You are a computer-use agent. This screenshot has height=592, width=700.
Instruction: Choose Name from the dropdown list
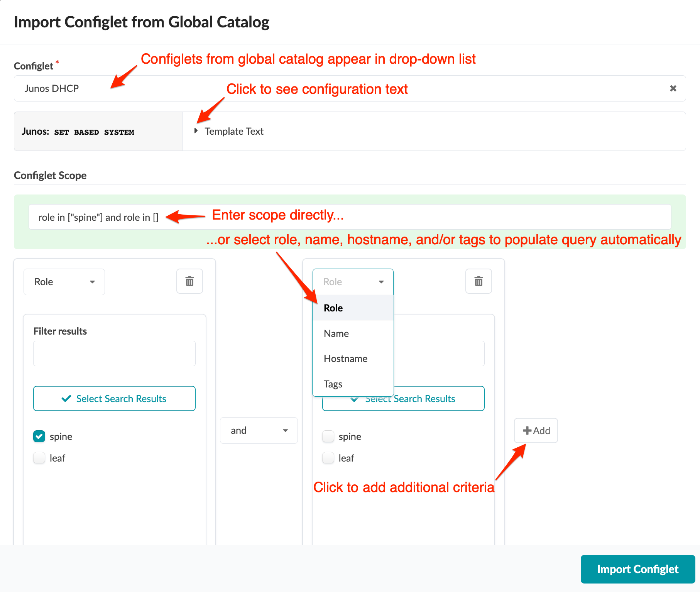(x=336, y=333)
